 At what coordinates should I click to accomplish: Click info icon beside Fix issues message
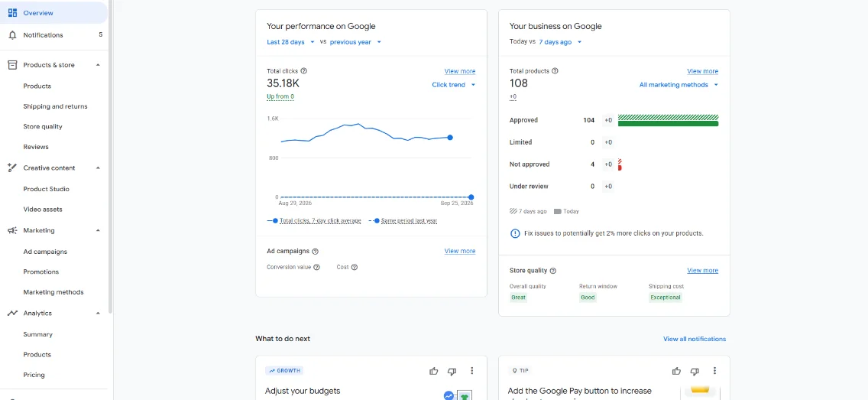click(515, 233)
